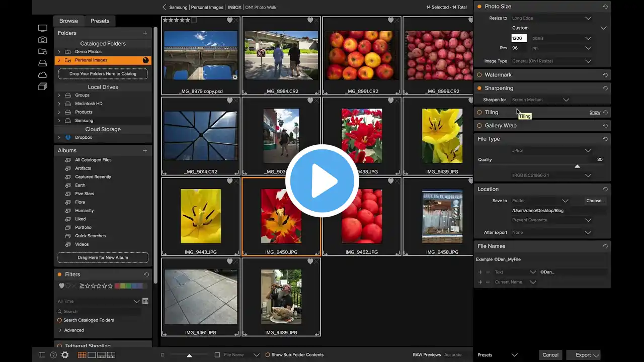The height and width of the screenshot is (362, 644).
Task: Click the camera icon in left sidebar
Action: pos(43,40)
